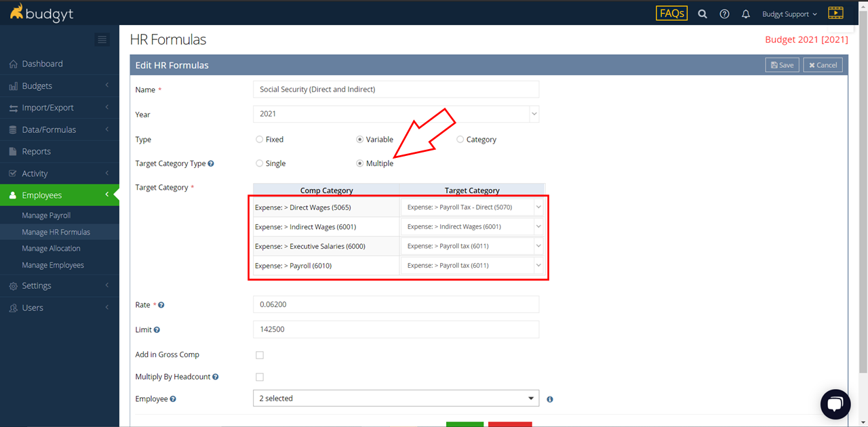868x427 pixels.
Task: Expand the Activity sidebar menu
Action: tap(60, 174)
